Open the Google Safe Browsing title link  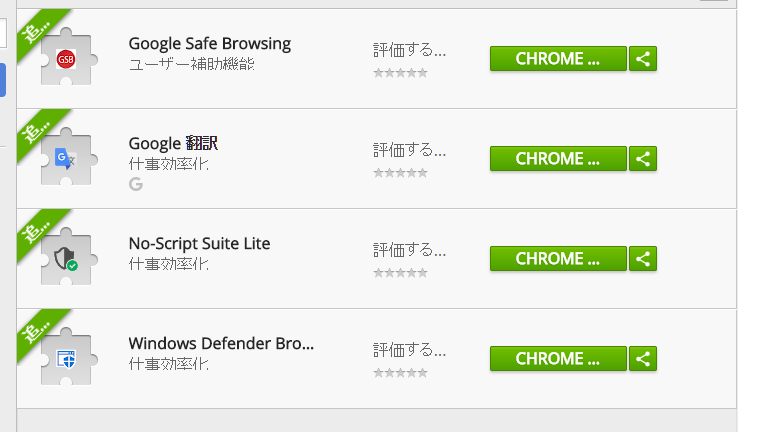point(210,44)
